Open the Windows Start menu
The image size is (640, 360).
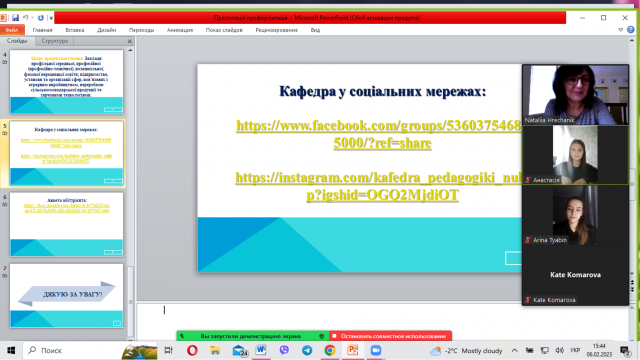11,350
